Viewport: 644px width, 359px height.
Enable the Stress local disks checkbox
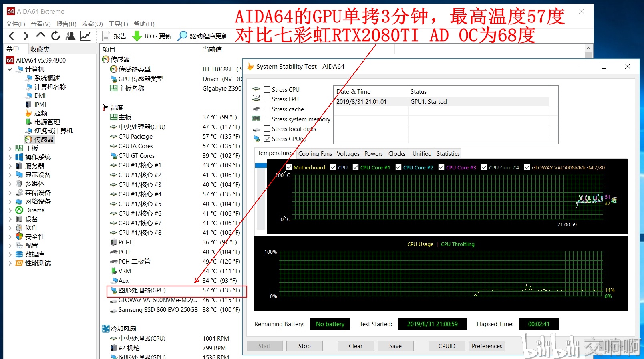(x=267, y=129)
